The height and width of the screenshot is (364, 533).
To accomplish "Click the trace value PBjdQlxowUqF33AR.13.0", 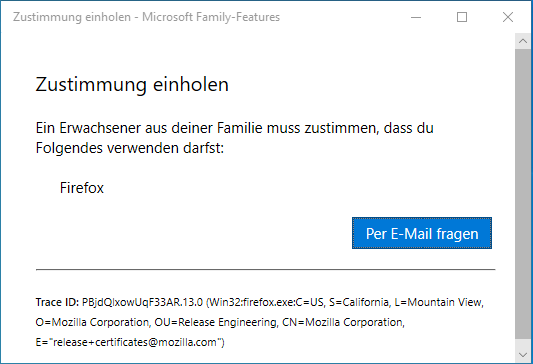I will 142,302.
